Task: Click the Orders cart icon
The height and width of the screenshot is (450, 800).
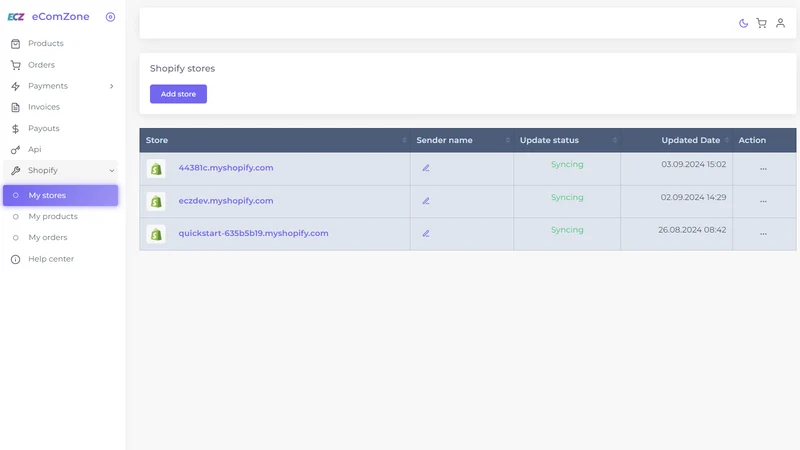Action: pyautogui.click(x=15, y=65)
